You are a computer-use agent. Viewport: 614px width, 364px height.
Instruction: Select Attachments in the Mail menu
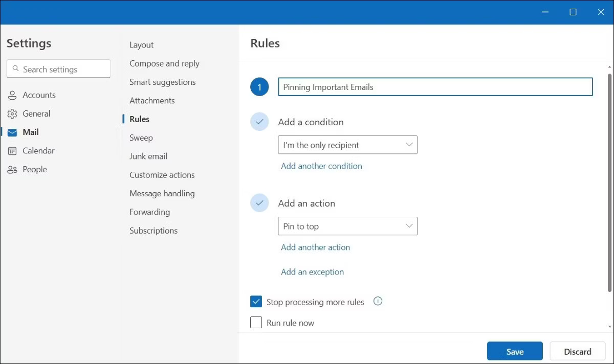[x=152, y=101]
